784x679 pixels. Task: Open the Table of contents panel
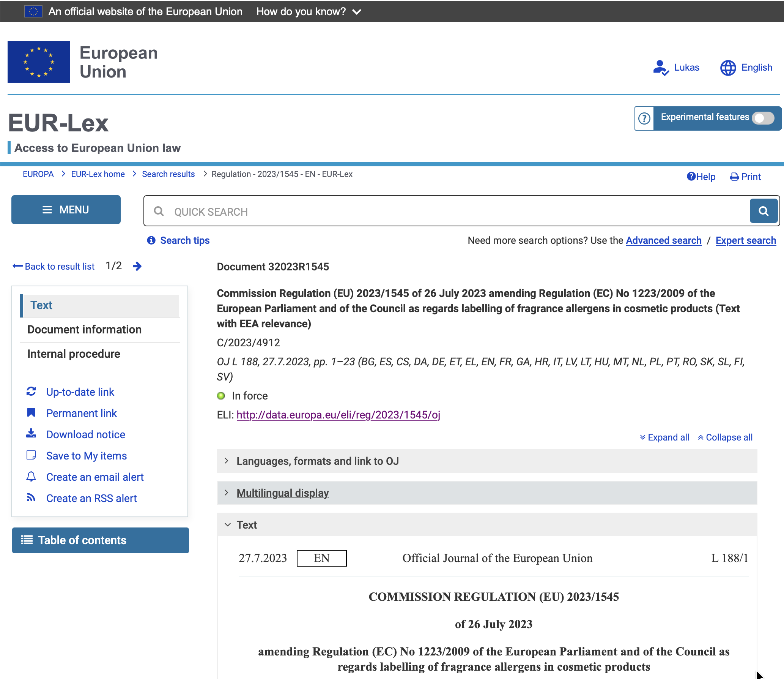101,540
